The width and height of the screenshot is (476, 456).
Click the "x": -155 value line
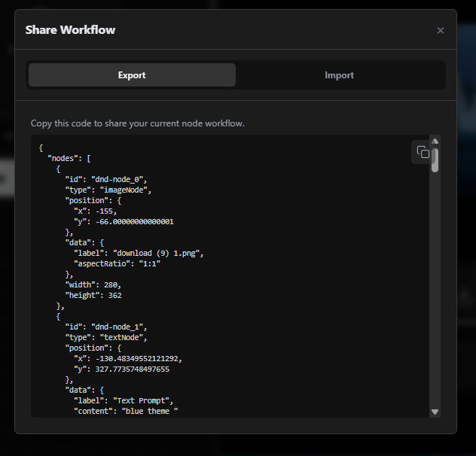pos(96,211)
